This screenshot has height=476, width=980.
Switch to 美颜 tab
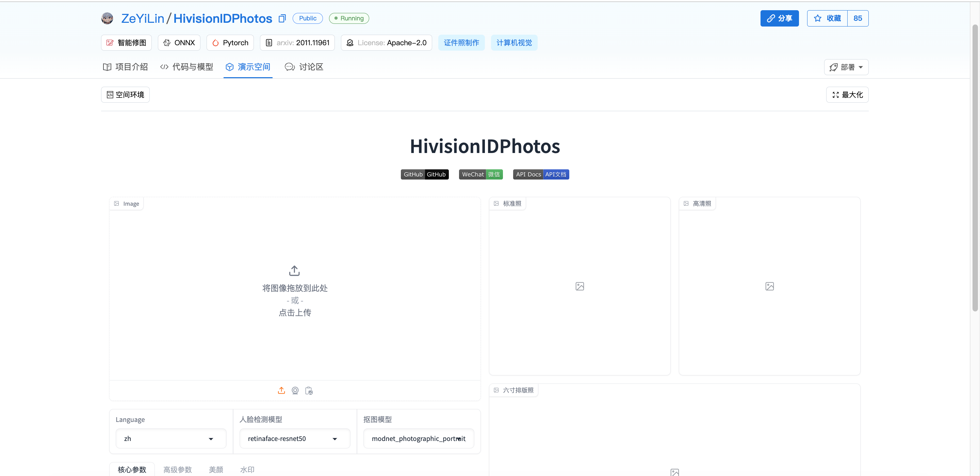point(216,469)
